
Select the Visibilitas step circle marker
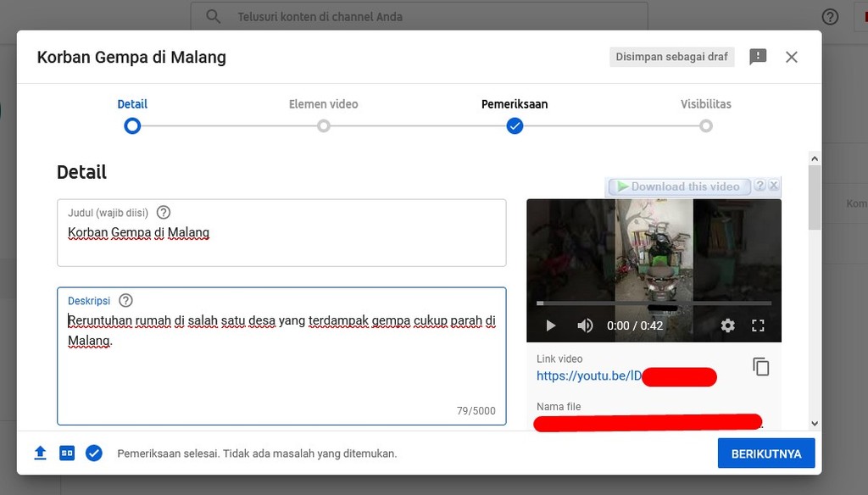[x=706, y=126]
